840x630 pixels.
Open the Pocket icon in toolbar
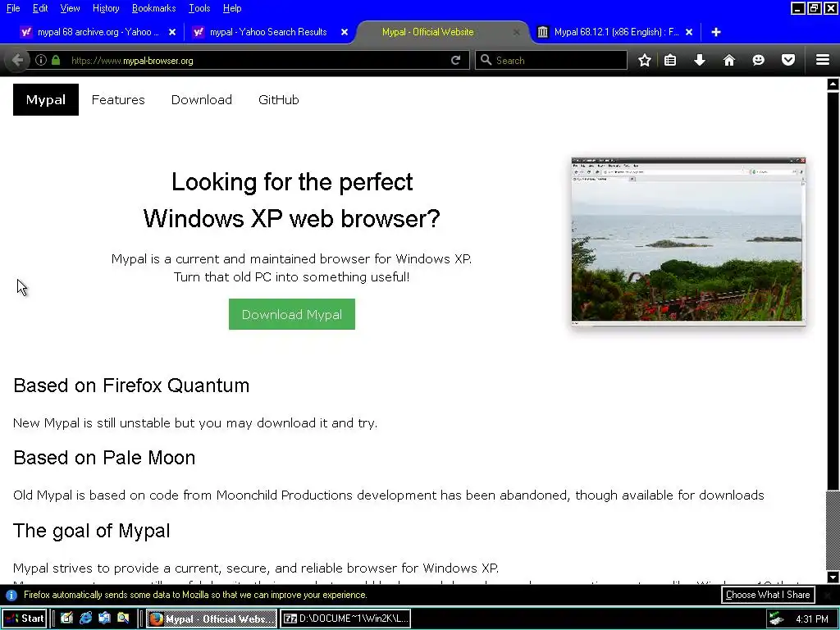pos(788,60)
